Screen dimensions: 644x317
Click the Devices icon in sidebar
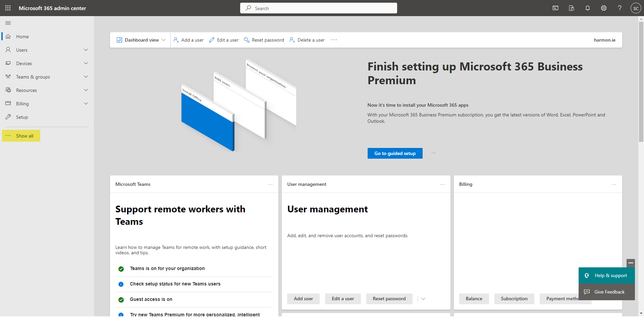[8, 63]
